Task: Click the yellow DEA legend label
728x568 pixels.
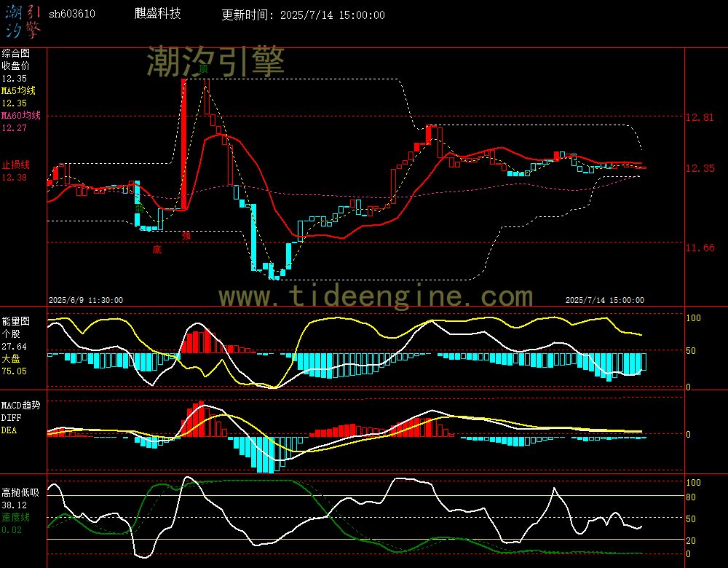Action: 9,430
